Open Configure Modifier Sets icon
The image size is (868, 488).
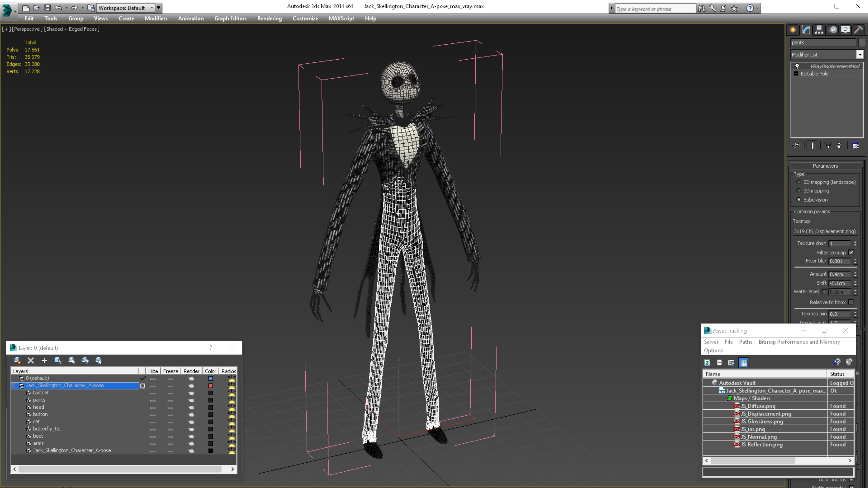tap(855, 145)
